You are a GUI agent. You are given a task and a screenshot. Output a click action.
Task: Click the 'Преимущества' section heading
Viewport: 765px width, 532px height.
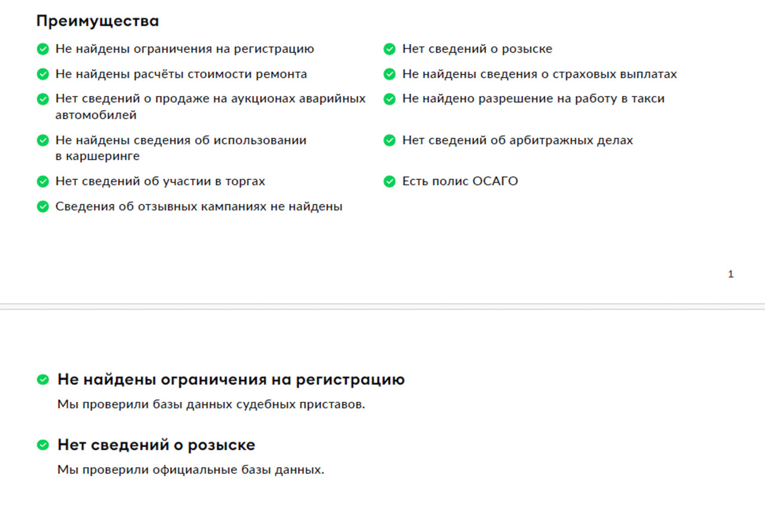pyautogui.click(x=97, y=21)
